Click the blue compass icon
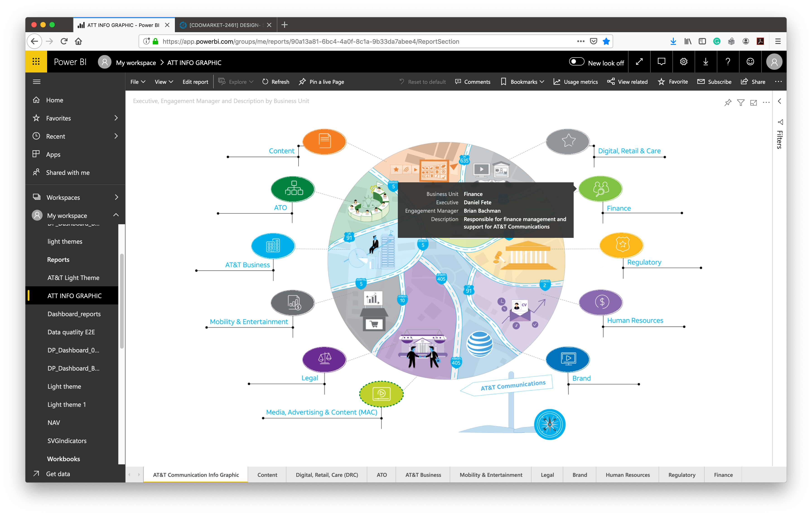Screen dimensions: 812x516 550,424
